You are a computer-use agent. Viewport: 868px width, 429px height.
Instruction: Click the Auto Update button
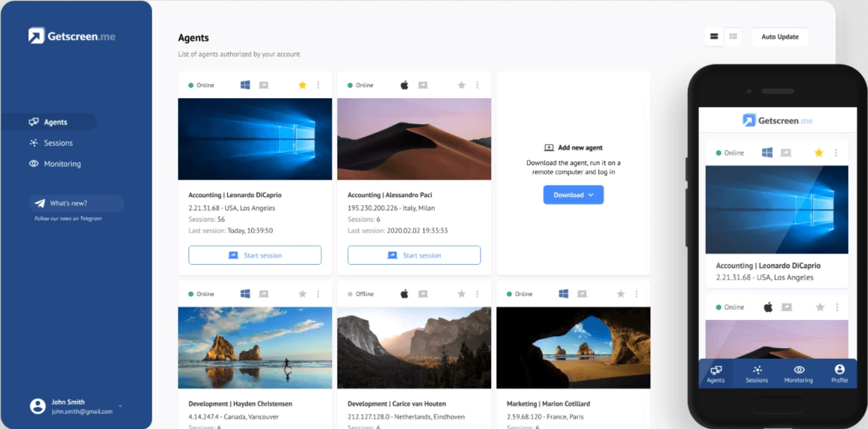click(x=780, y=36)
